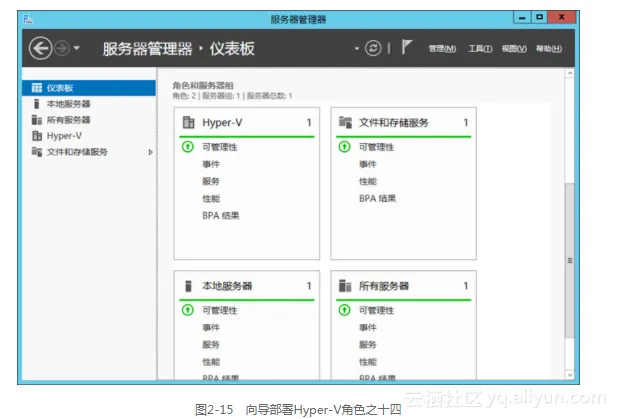Click 文件和存储服务 tile count 1
This screenshot has height=419, width=617.
[x=466, y=122]
